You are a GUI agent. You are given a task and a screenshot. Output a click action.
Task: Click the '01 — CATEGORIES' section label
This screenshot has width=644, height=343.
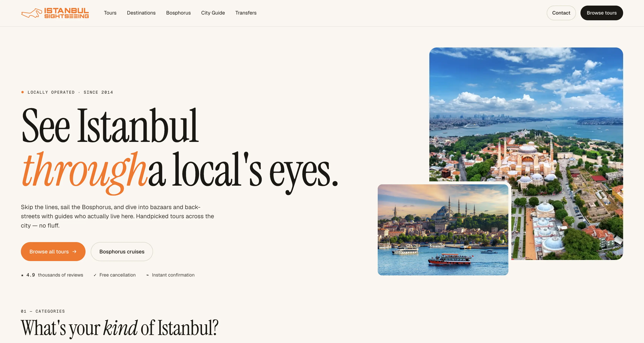click(43, 311)
